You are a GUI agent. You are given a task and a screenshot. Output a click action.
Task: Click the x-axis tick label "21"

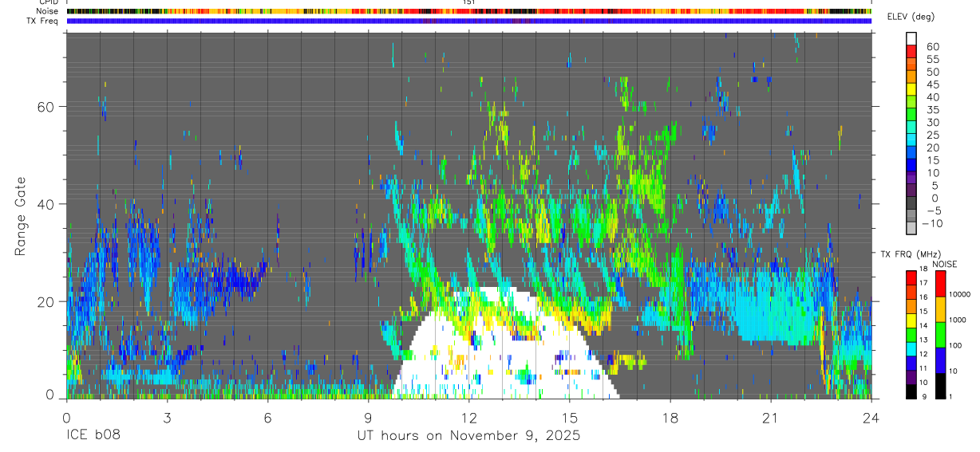click(x=771, y=418)
